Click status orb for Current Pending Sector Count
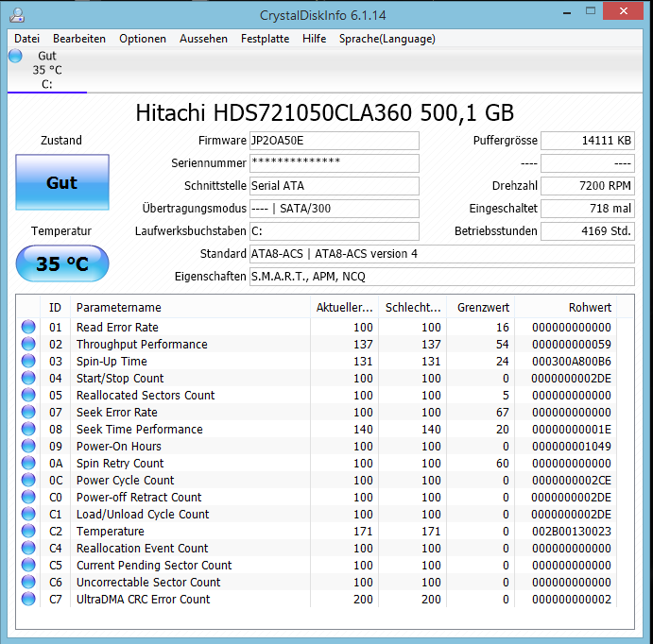The image size is (653, 644). [28, 565]
